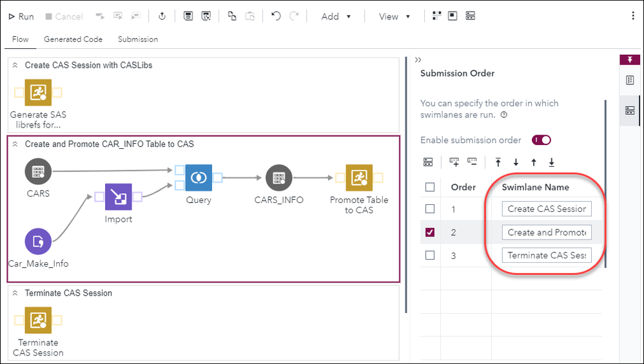Open the Add dropdown menu
This screenshot has width=644, height=364.
click(x=337, y=16)
